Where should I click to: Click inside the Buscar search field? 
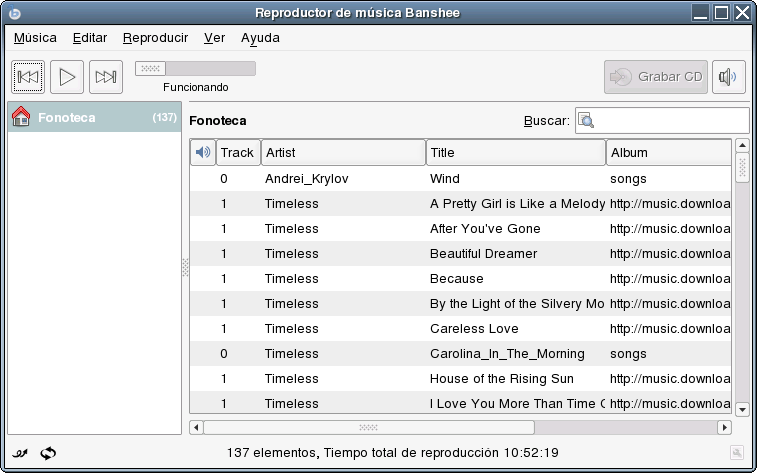(662, 121)
